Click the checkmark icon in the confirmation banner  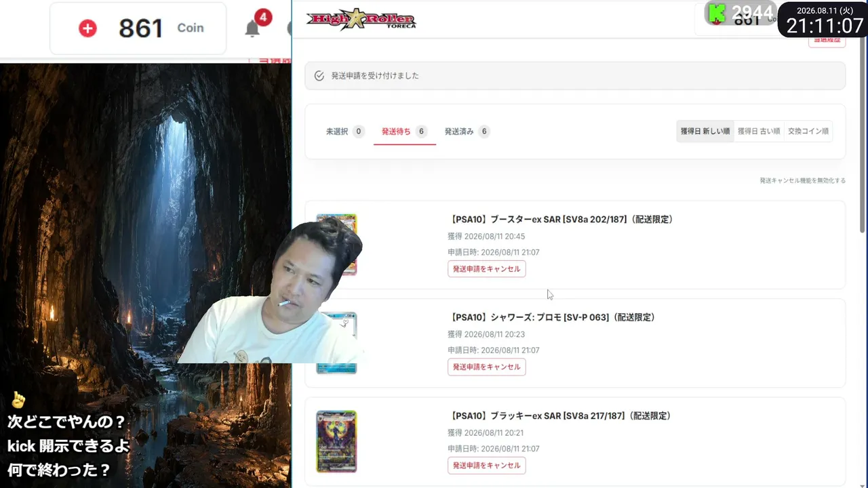coord(319,76)
